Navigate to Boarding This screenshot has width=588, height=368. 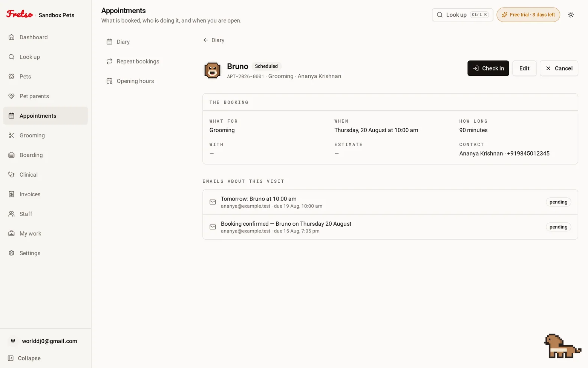(45, 155)
